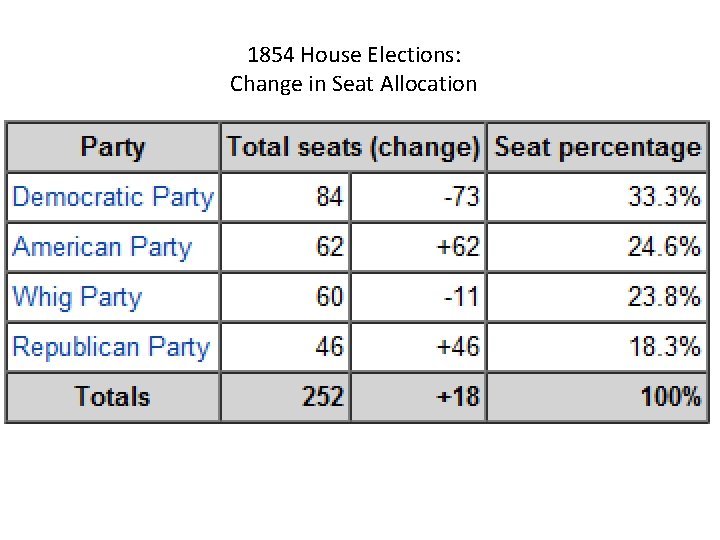Click the 18.3% seat percentage cell
720x540 pixels.
pos(664,347)
